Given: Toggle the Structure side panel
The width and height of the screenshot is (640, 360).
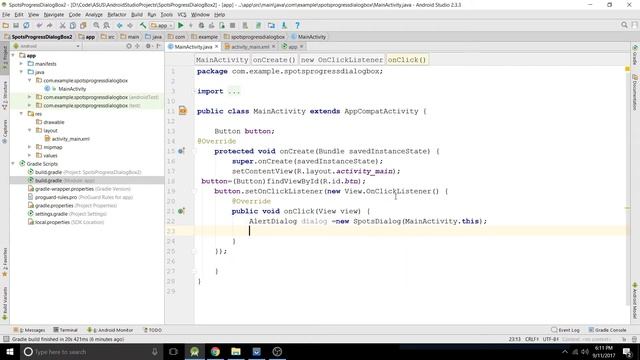Looking at the screenshot, I should [4, 95].
